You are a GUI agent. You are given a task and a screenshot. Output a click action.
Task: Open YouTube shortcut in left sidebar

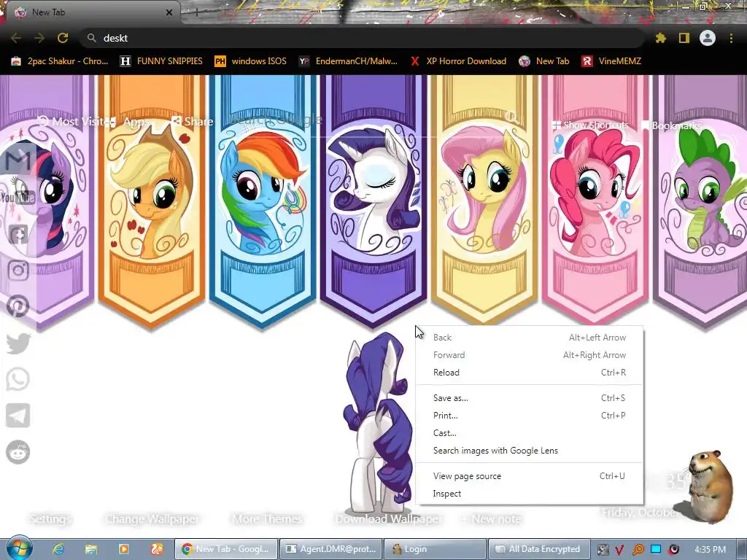coord(18,197)
